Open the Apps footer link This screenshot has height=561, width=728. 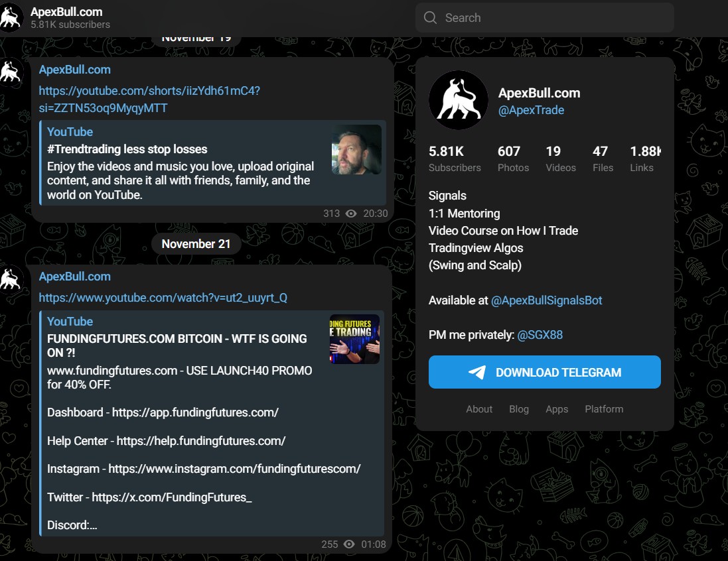click(x=557, y=408)
